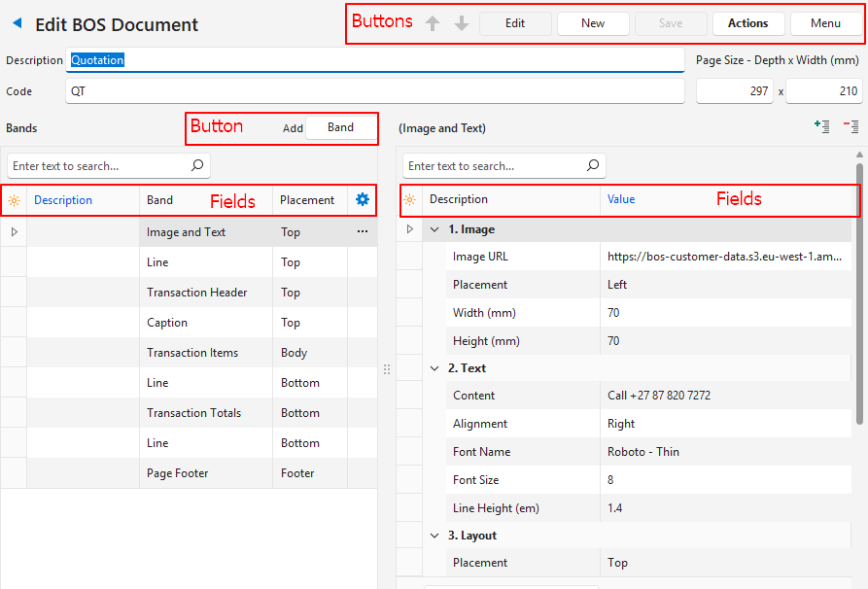Open the Menu button

[825, 23]
